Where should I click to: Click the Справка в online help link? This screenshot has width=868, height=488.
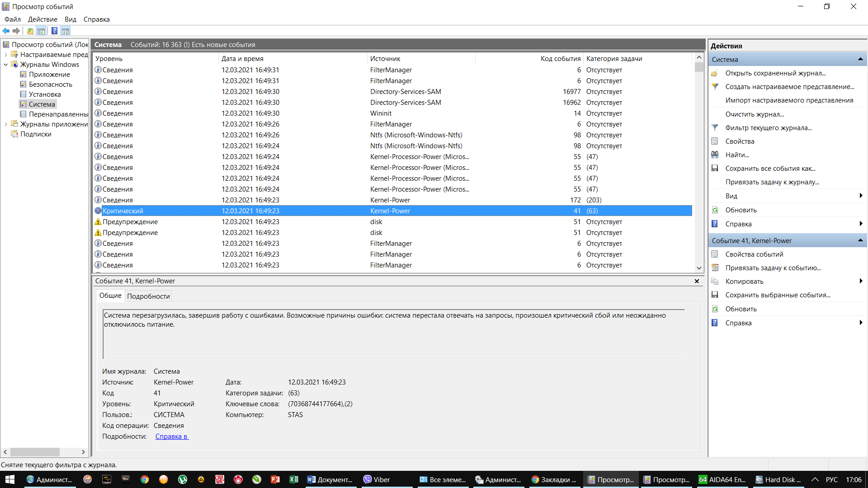tap(172, 436)
